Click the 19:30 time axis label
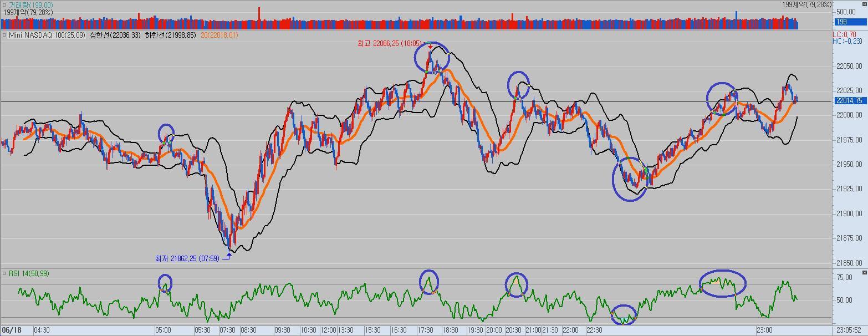 point(475,330)
